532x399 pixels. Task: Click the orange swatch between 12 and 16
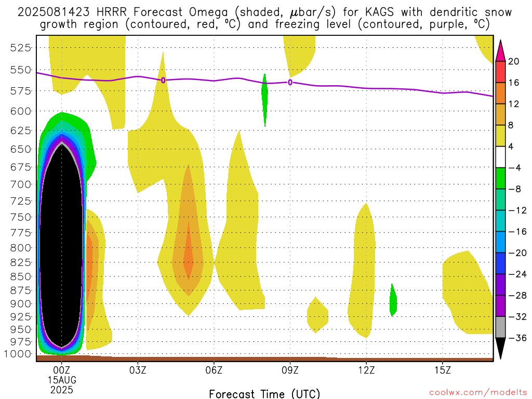pyautogui.click(x=500, y=94)
